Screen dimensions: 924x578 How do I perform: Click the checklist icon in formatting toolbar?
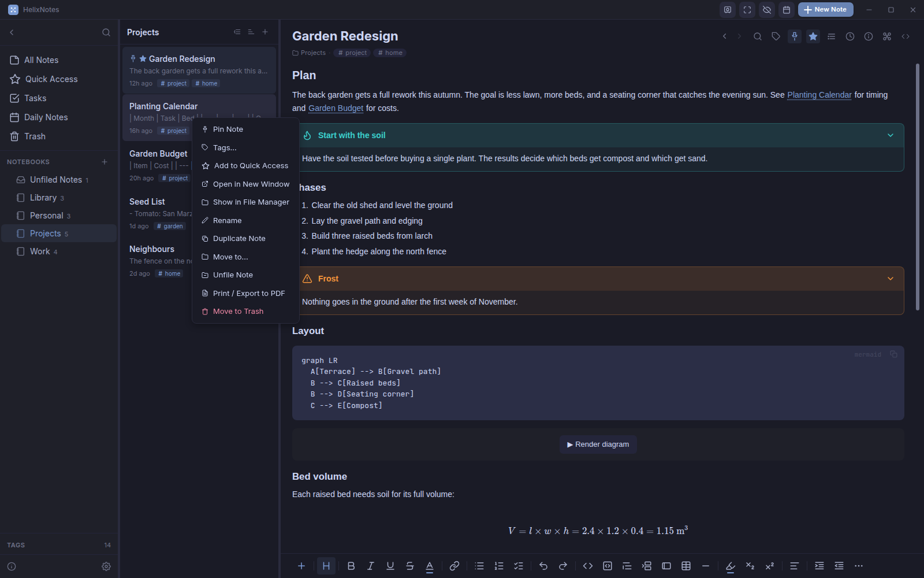tap(519, 566)
